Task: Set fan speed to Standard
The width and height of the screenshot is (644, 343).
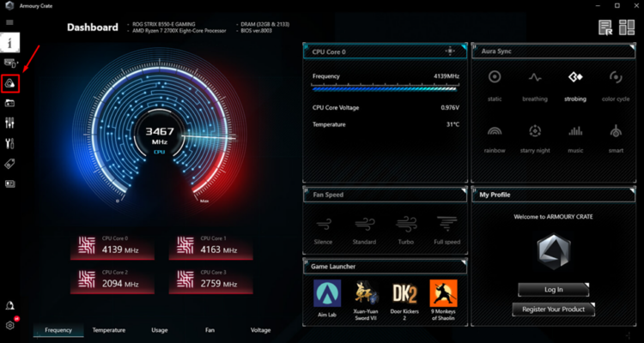Action: (x=364, y=231)
